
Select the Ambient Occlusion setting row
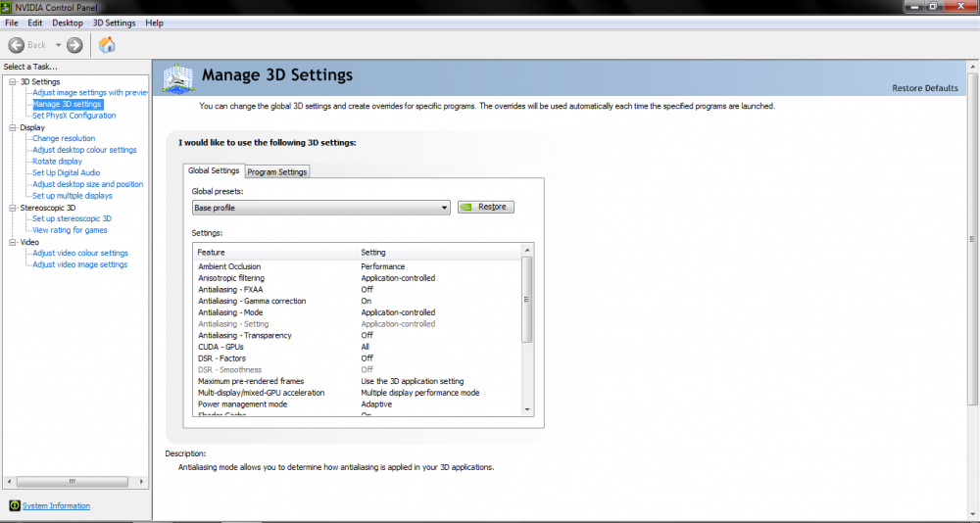tap(357, 266)
